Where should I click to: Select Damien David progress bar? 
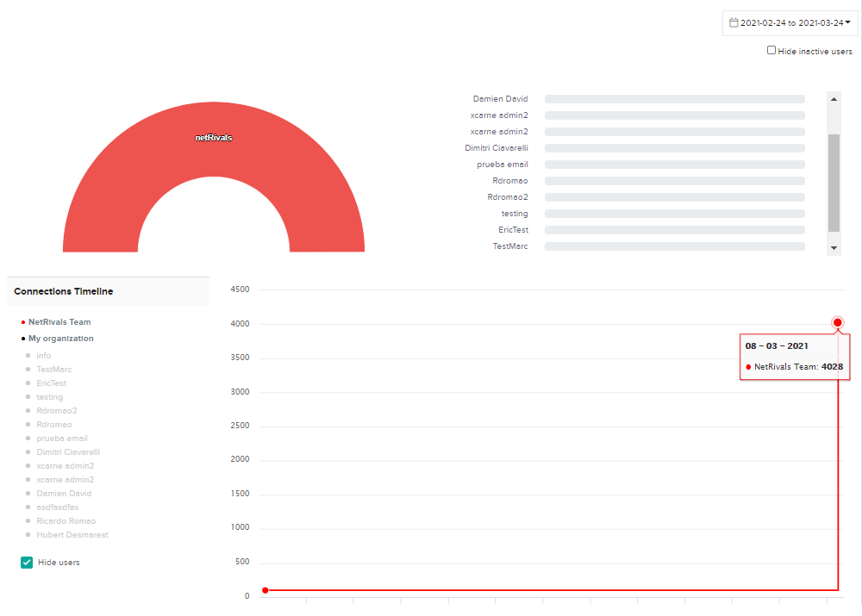click(674, 99)
